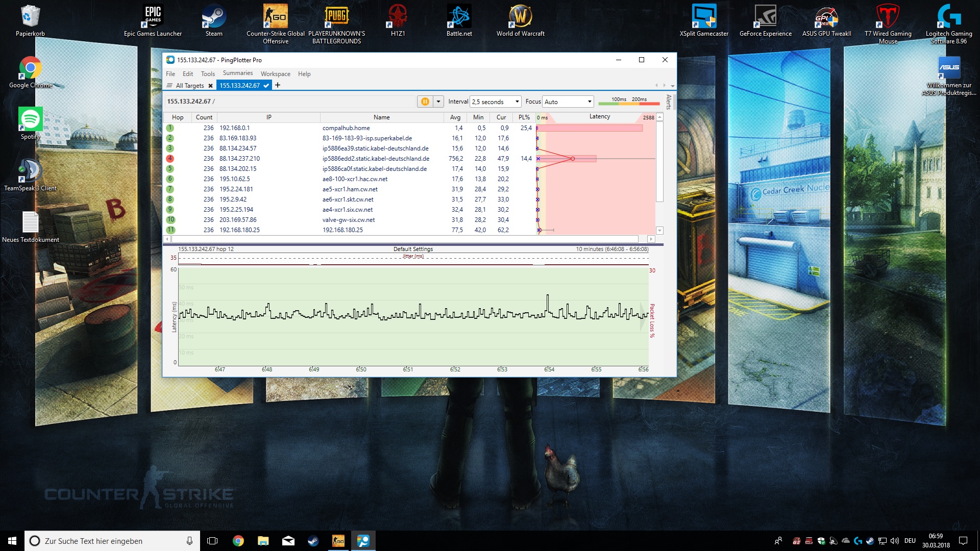This screenshot has width=980, height=551.
Task: Sort by the Hop column header
Action: tap(178, 117)
